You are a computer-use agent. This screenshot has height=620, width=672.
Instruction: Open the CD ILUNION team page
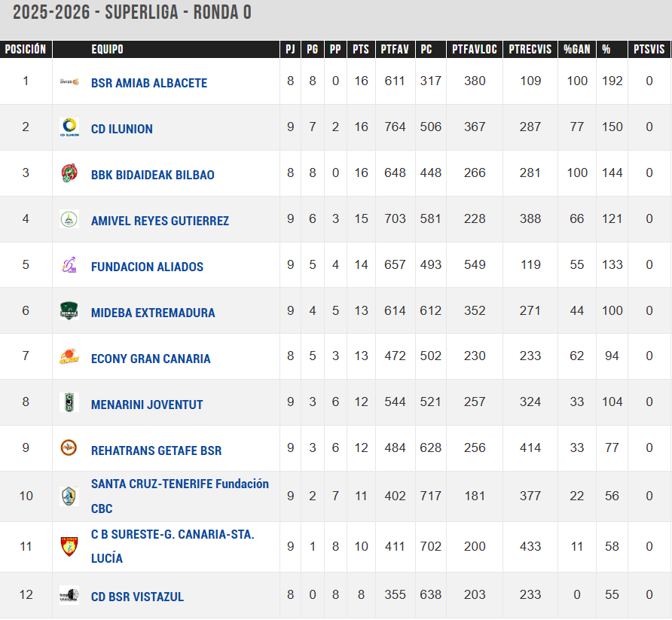pos(122,129)
